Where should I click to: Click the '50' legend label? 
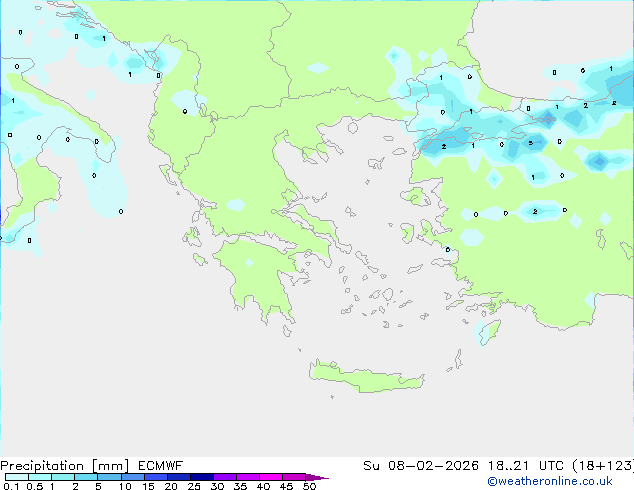(x=309, y=486)
